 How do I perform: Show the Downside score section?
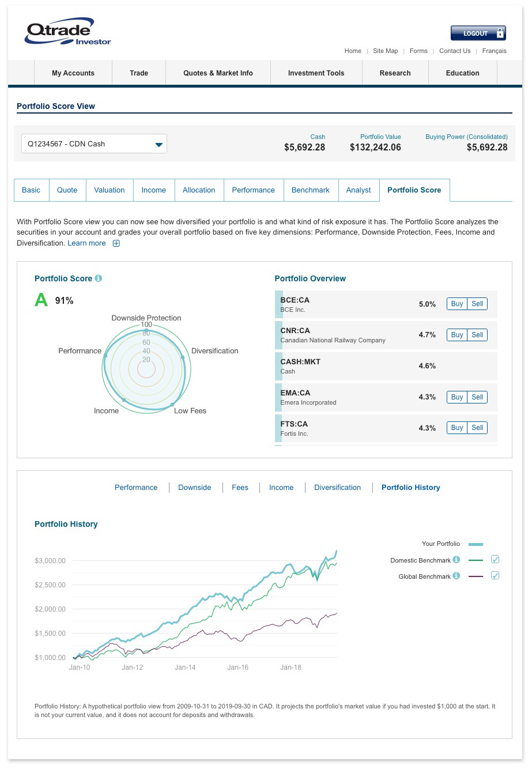click(x=195, y=488)
